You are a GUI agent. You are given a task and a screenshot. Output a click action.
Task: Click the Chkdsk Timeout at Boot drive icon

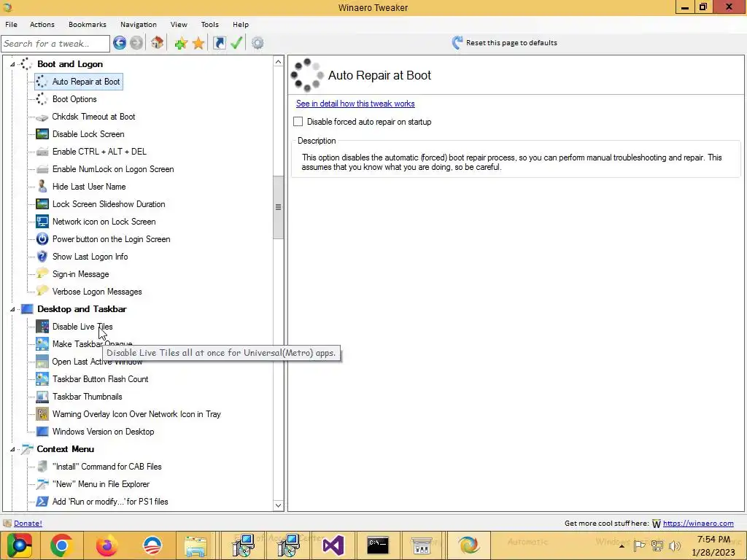(x=42, y=117)
